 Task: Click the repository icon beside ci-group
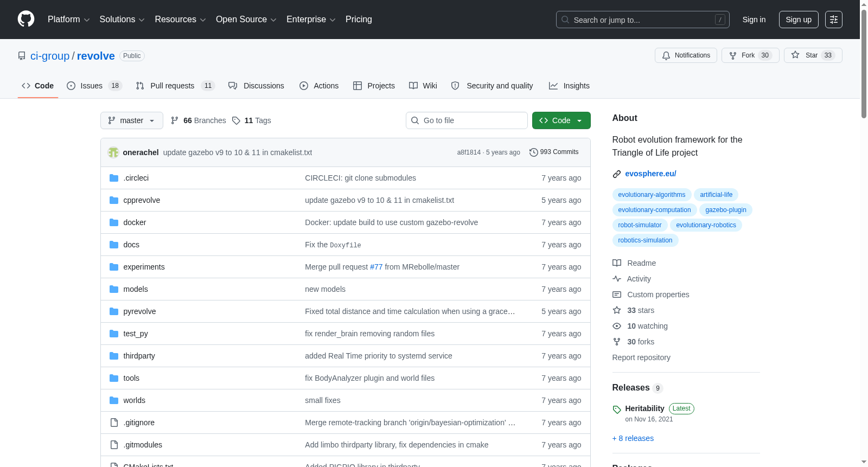22,56
